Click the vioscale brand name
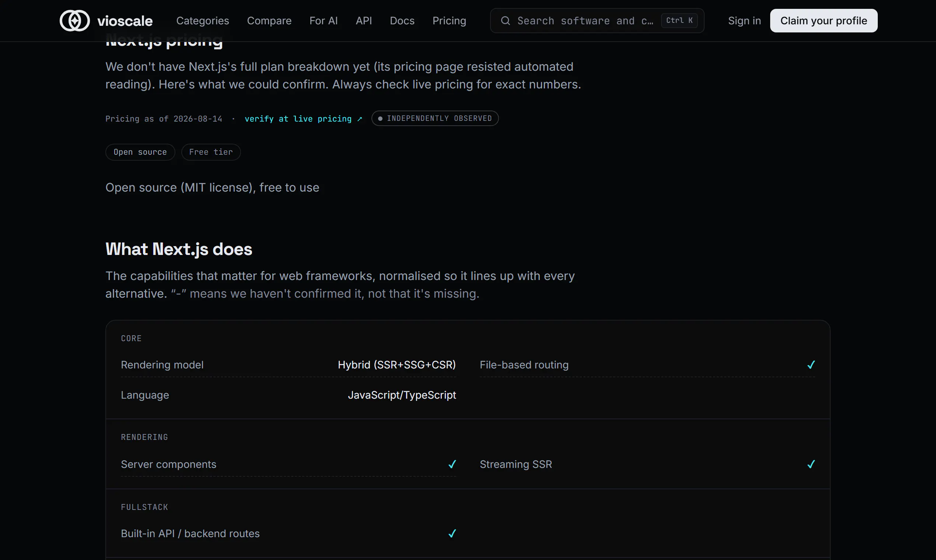This screenshot has height=560, width=936. 125,21
